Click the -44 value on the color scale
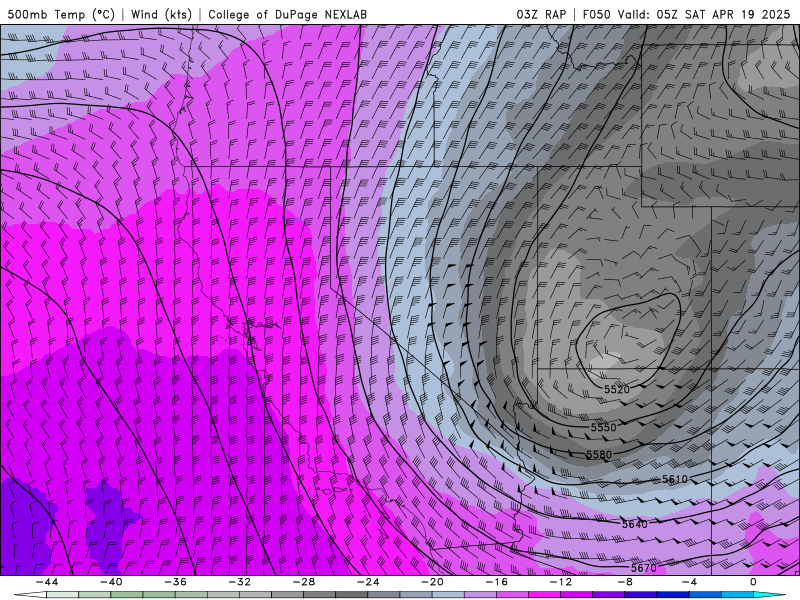Screen dimensions: 800x600 click(x=47, y=582)
